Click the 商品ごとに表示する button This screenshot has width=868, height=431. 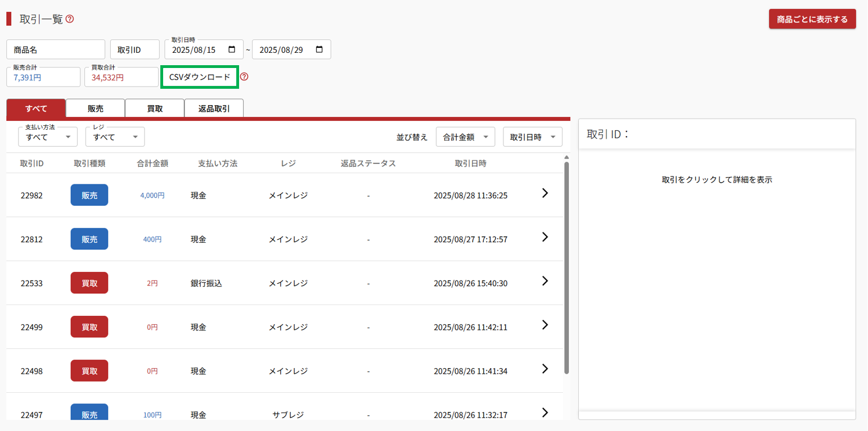point(812,19)
